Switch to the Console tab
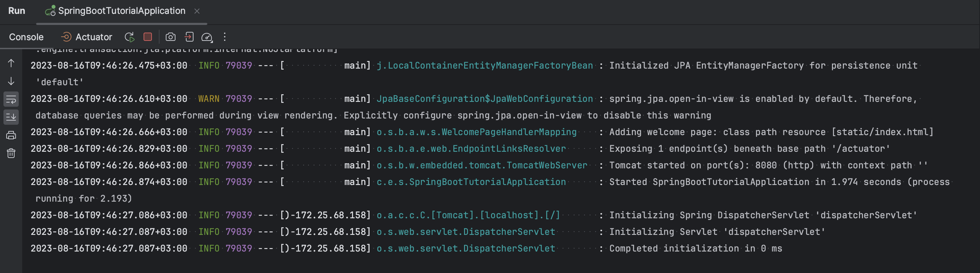Screen dimensions: 980x273 pos(26,37)
